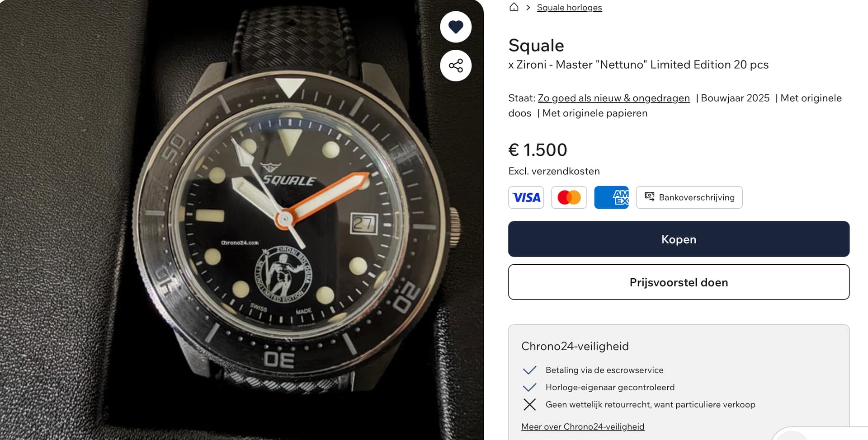Click the Visa payment logo
868x440 pixels.
pos(526,197)
